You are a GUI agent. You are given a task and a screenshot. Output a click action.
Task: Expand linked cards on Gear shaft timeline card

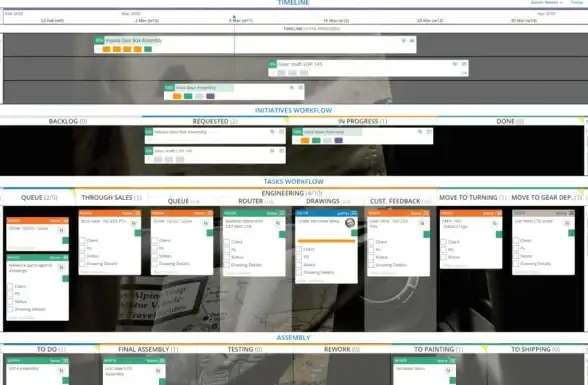pos(273,73)
